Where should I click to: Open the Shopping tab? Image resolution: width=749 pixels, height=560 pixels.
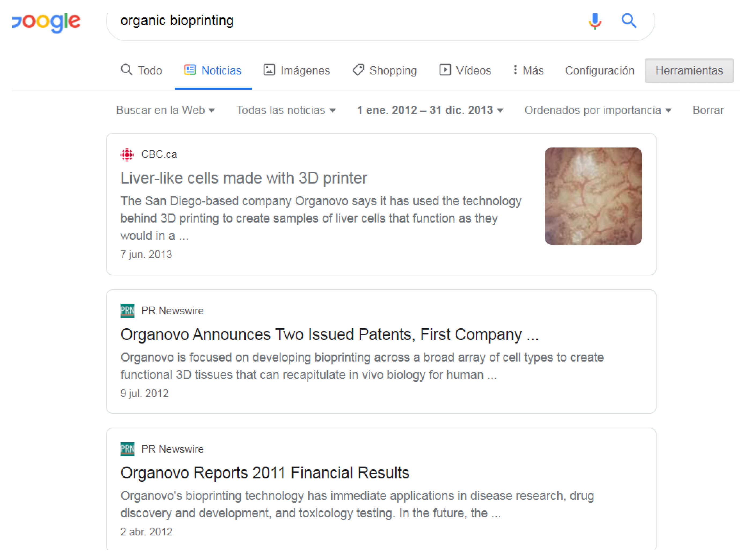pos(385,70)
